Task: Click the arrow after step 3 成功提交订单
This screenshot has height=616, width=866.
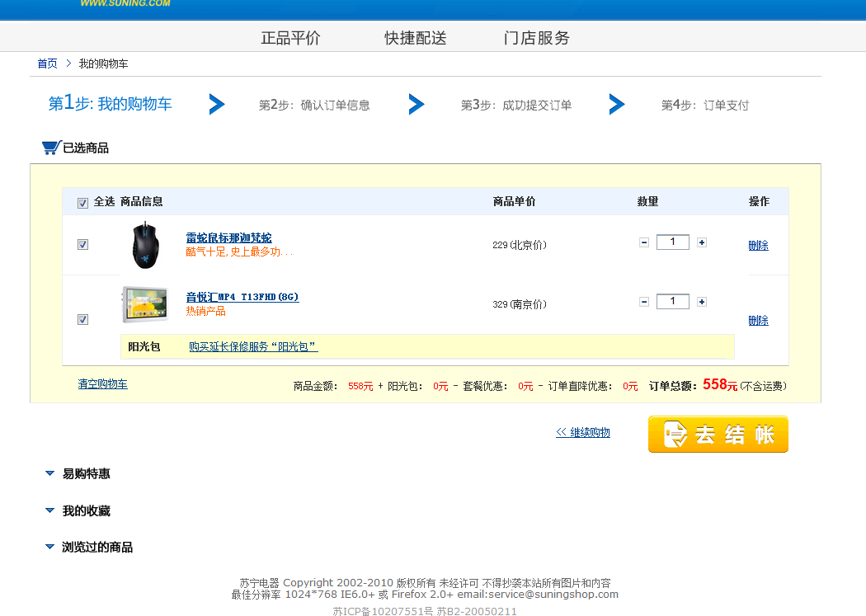Action: tap(617, 105)
